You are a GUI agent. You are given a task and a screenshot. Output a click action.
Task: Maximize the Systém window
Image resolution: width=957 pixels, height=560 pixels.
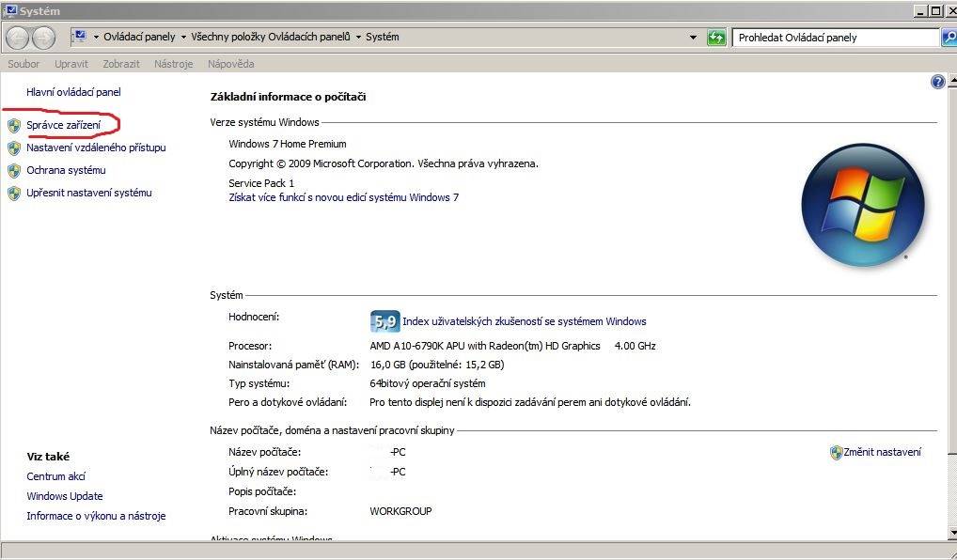935,10
